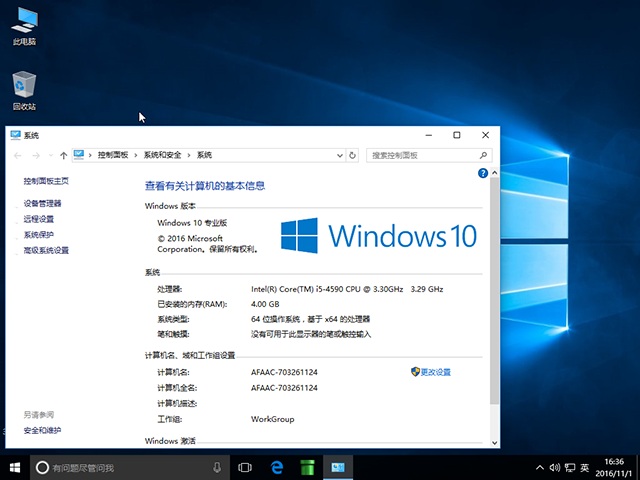Select 控制面板 in the breadcrumb path
The height and width of the screenshot is (480, 640).
point(113,155)
